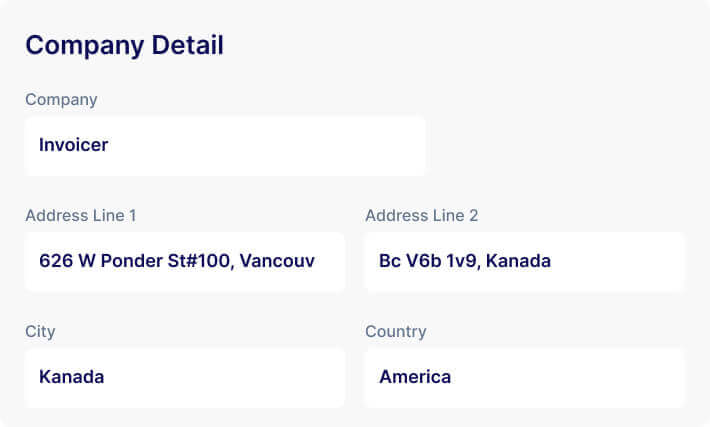
Task: Click the "City" field label
Action: [x=40, y=331]
